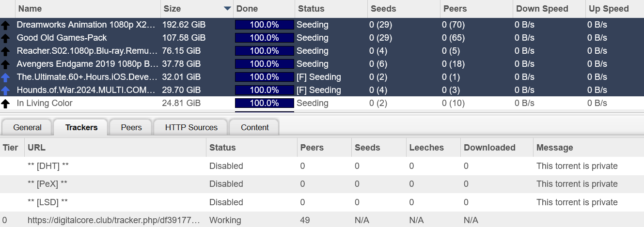Click the 100% progress bar for Dreamworks Animation
The image size is (644, 227).
coord(264,25)
